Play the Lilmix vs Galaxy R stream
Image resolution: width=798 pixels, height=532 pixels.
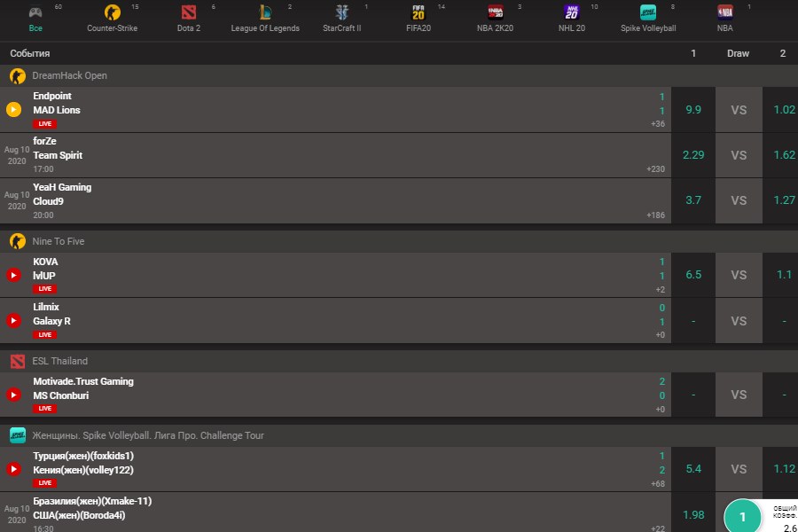pyautogui.click(x=13, y=320)
